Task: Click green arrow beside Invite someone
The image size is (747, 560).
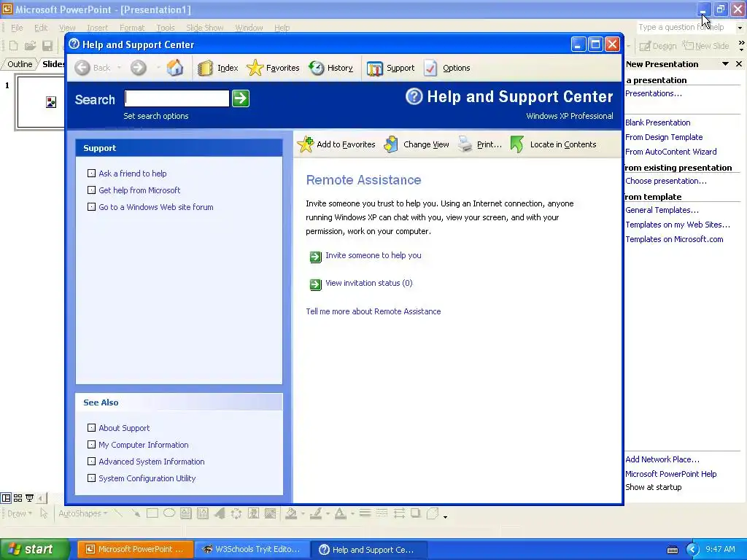Action: tap(315, 257)
